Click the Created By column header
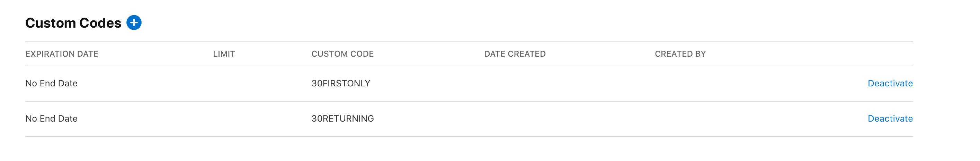The width and height of the screenshot is (980, 161). coord(680,54)
